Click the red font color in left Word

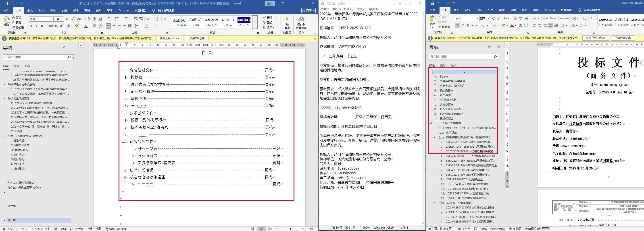click(86, 26)
